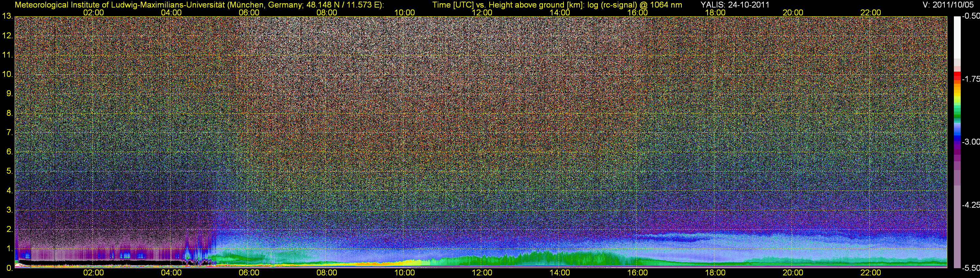Viewport: 980px width, 278px height.
Task: Click the 16:00 label on the bottom time axis
Action: pyautogui.click(x=638, y=273)
